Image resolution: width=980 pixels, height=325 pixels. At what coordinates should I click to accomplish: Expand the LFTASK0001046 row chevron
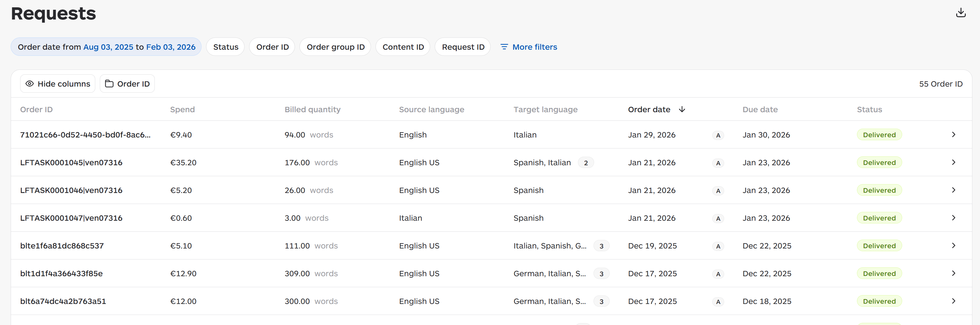pos(953,190)
